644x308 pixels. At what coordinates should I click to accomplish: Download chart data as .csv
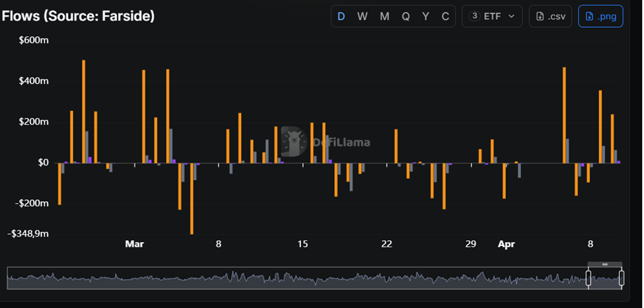550,16
